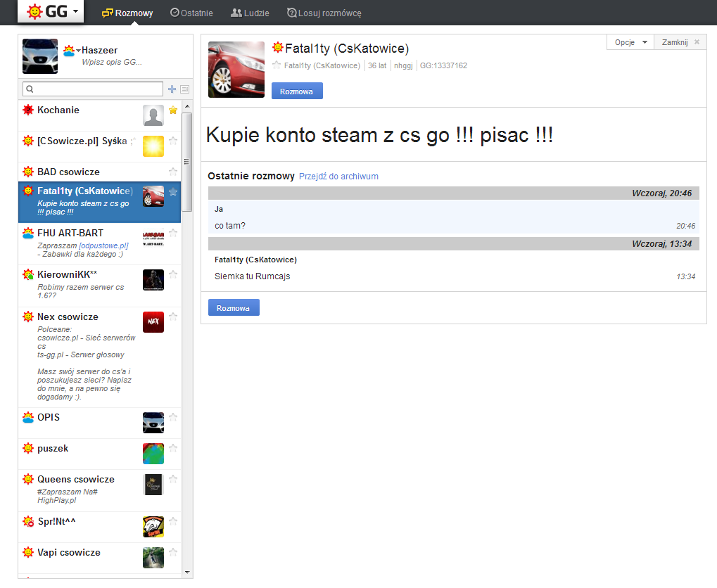Toggle favorite star for Queens csowicze
This screenshot has height=588, width=717.
pos(173,479)
